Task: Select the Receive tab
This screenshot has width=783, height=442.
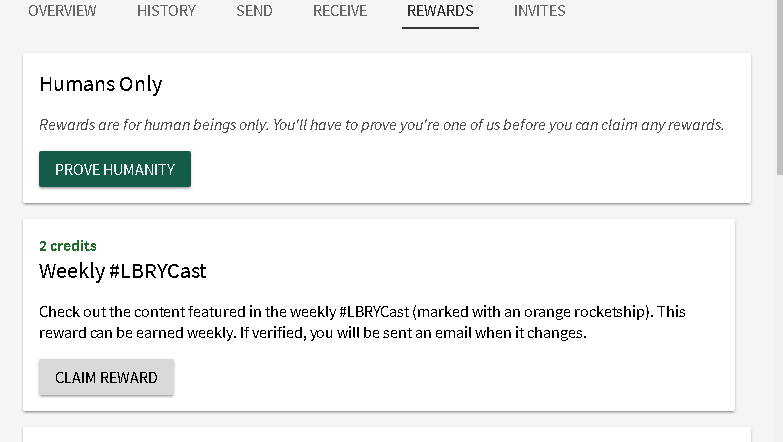Action: (340, 11)
